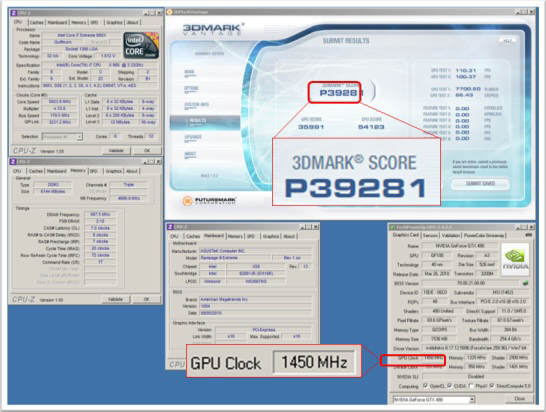Click the DRAM Frequency value in CPU-Z Memory window
The image size is (546, 412).
click(100, 215)
